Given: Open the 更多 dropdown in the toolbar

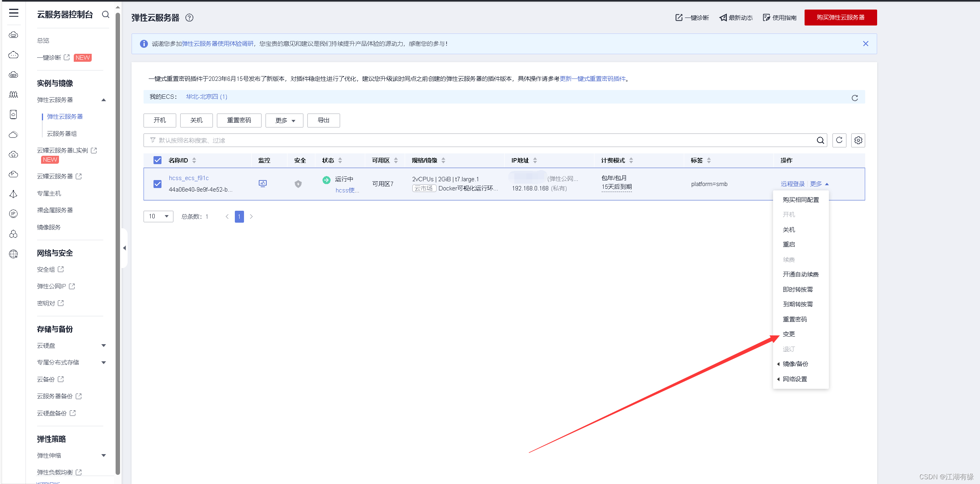Looking at the screenshot, I should coord(284,120).
